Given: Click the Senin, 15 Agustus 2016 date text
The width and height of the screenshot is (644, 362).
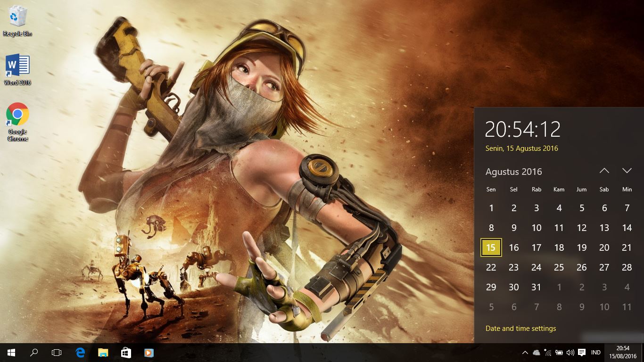Looking at the screenshot, I should tap(521, 148).
